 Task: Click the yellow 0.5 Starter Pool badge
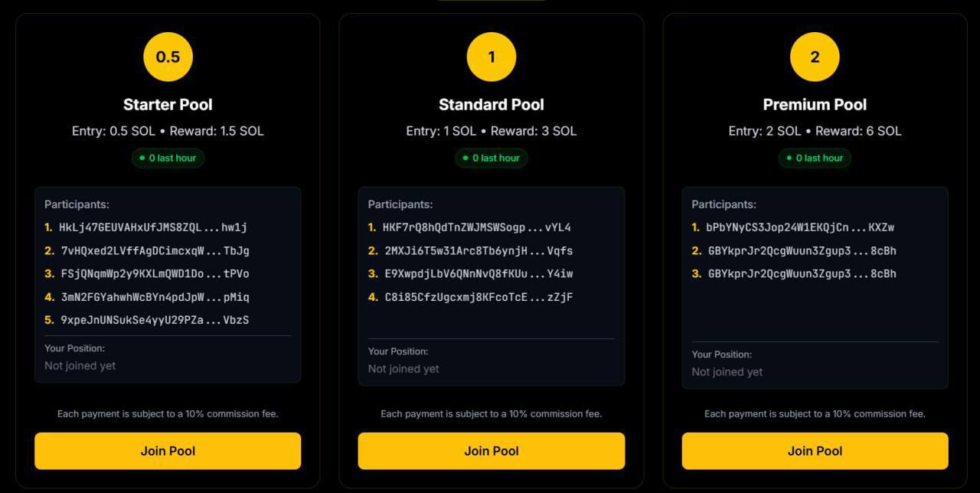point(168,57)
